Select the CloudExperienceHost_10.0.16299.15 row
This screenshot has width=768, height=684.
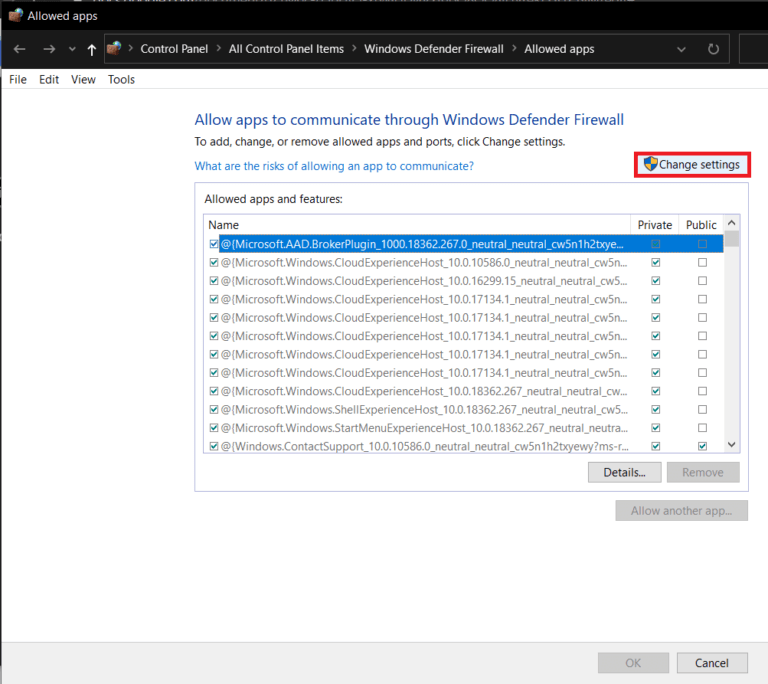[x=465, y=281]
